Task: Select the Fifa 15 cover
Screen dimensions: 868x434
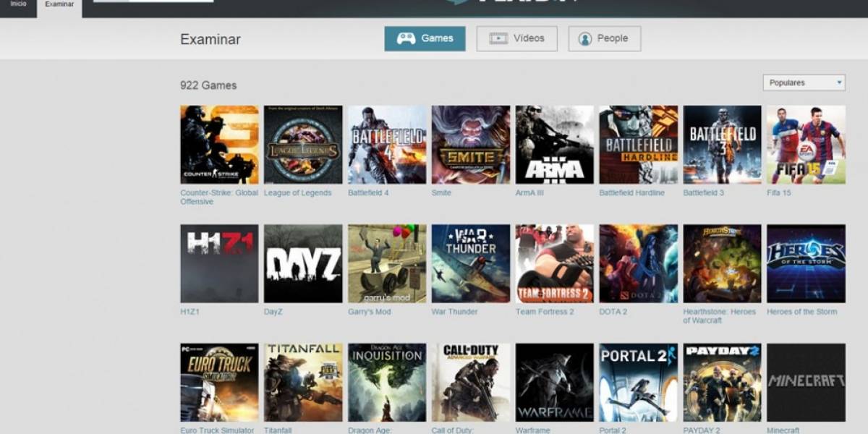Action: [x=806, y=145]
